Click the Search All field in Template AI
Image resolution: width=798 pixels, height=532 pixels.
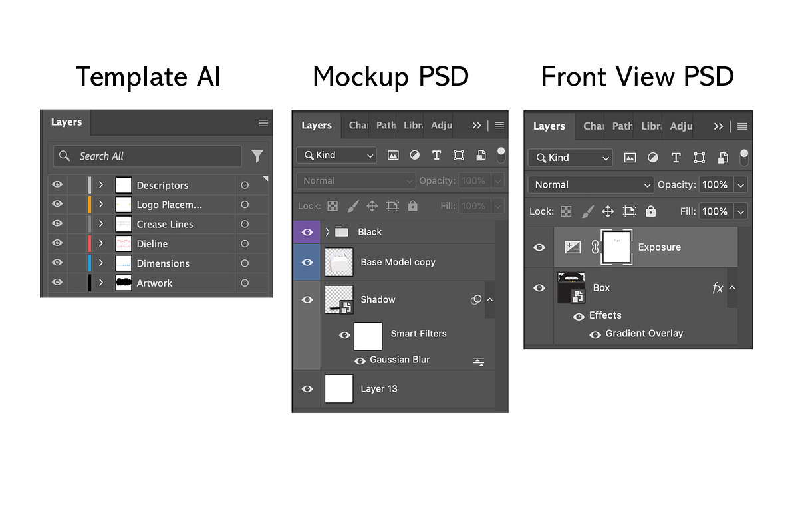click(x=148, y=156)
